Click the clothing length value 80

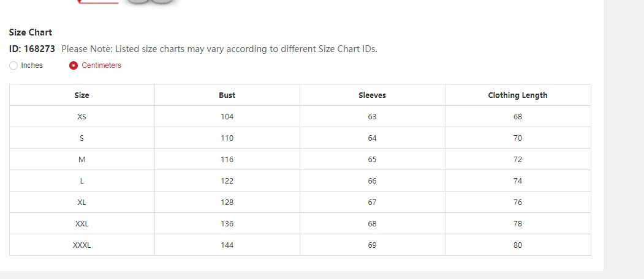pyautogui.click(x=518, y=245)
